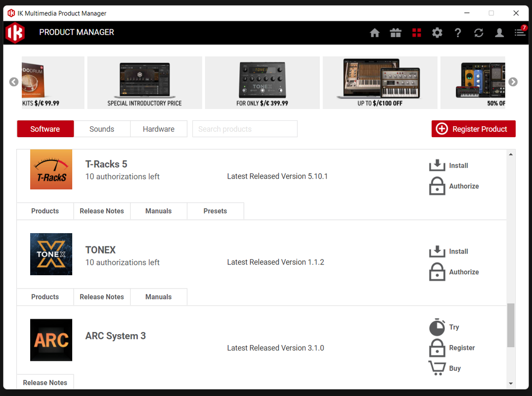This screenshot has width=532, height=396.
Task: Open TONEX Release Notes tab
Action: click(x=102, y=297)
